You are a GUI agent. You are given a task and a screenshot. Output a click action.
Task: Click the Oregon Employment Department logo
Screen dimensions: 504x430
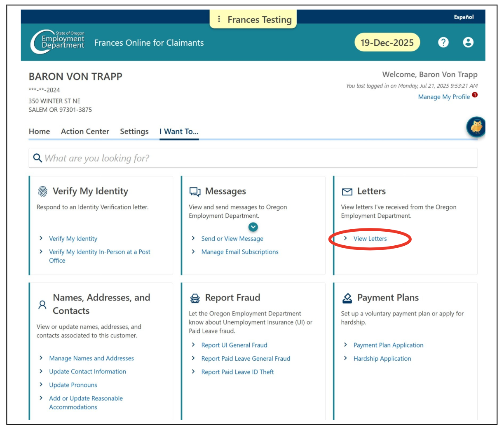(x=57, y=42)
